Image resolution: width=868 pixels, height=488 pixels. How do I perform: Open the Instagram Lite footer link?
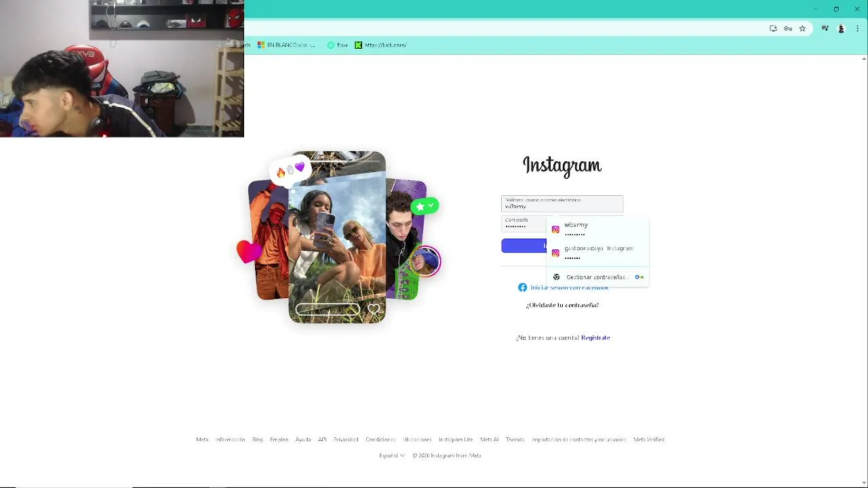[456, 439]
